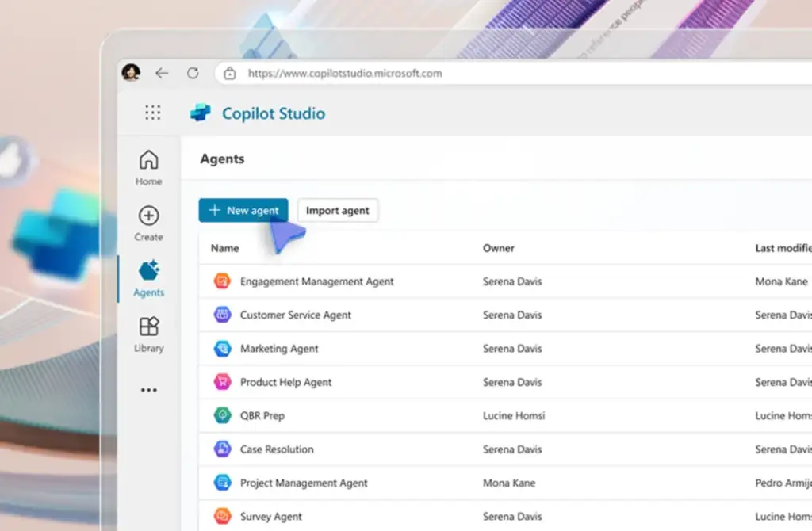
Task: Click the Customer Service Agent's icon
Action: (x=223, y=315)
